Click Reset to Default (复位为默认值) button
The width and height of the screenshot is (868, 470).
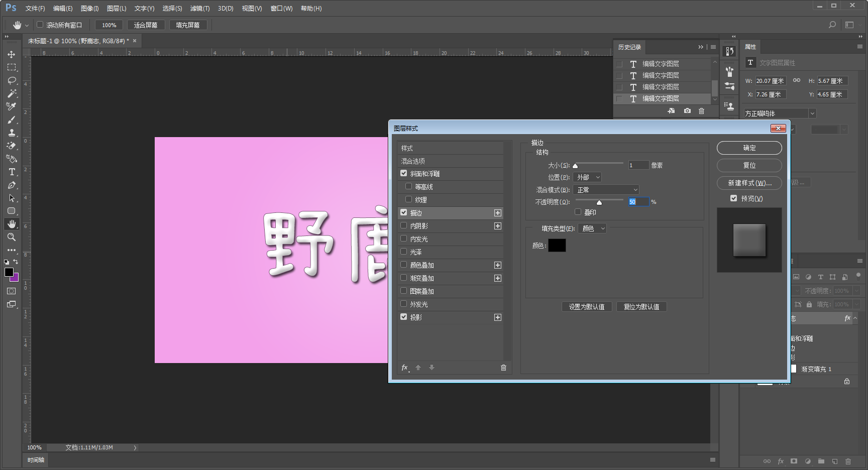tap(641, 307)
